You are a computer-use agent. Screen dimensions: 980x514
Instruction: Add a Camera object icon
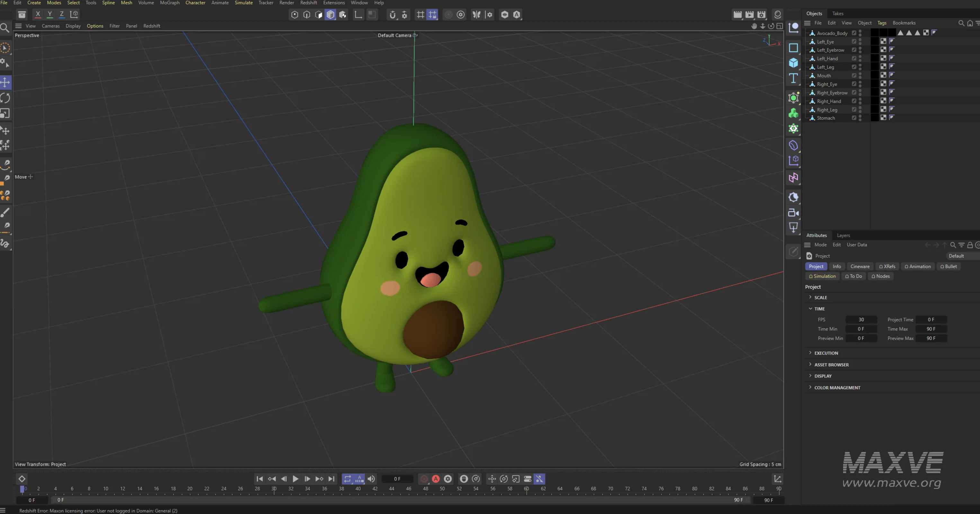coord(793,213)
